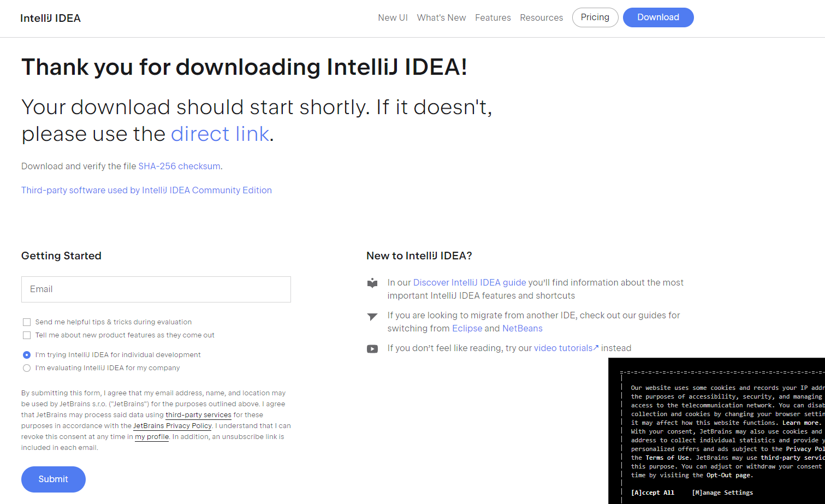The image size is (825, 504).
Task: Open the SHA-256 checksum link
Action: pyautogui.click(x=179, y=166)
